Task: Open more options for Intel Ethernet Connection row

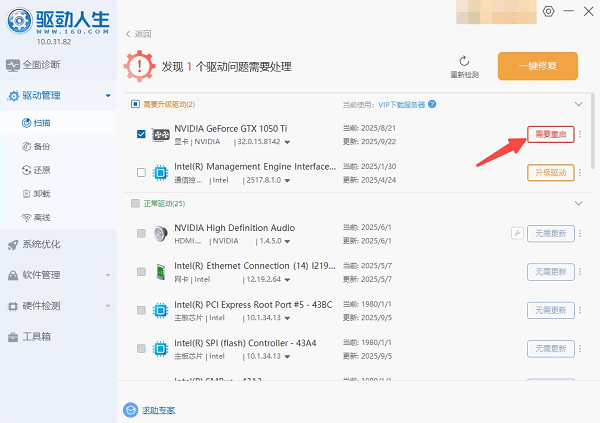Action: pos(580,271)
